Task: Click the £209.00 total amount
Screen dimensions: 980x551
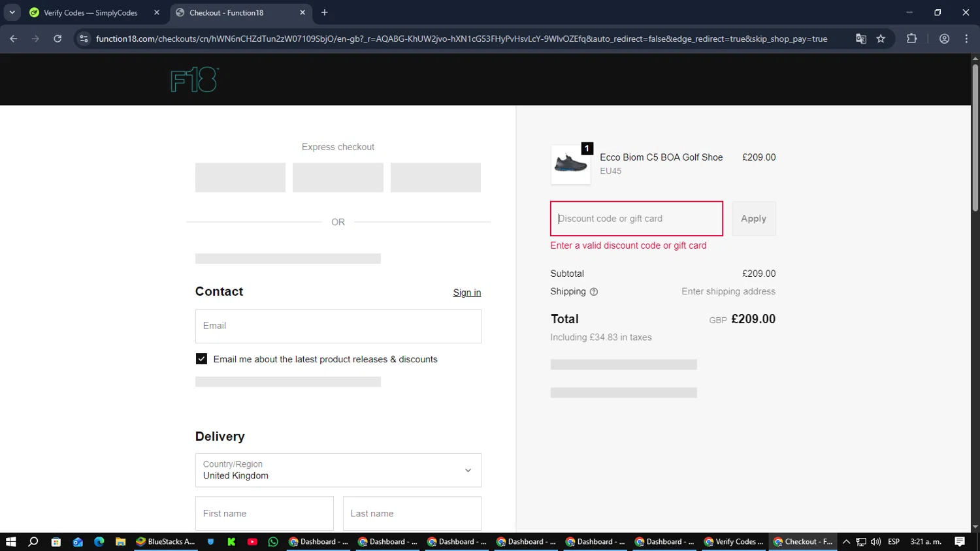Action: 753,319
